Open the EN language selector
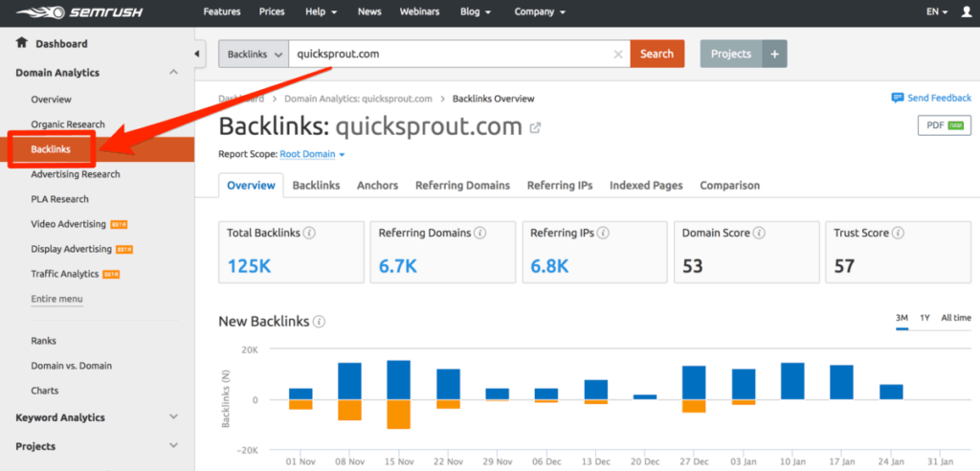This screenshot has height=471, width=980. tap(937, 11)
